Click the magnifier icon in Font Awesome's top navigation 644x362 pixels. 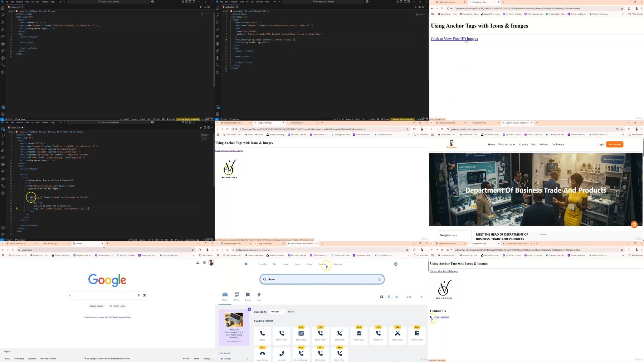point(274,264)
